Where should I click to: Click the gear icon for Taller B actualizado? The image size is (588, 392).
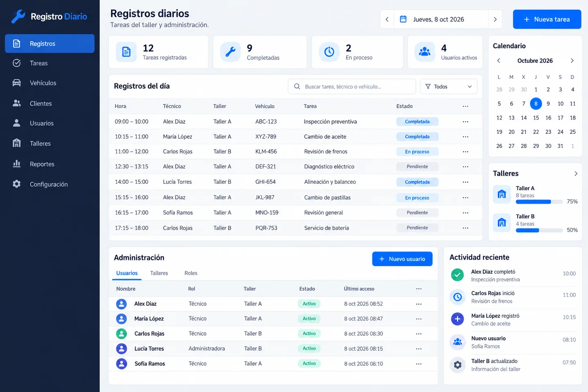(457, 365)
